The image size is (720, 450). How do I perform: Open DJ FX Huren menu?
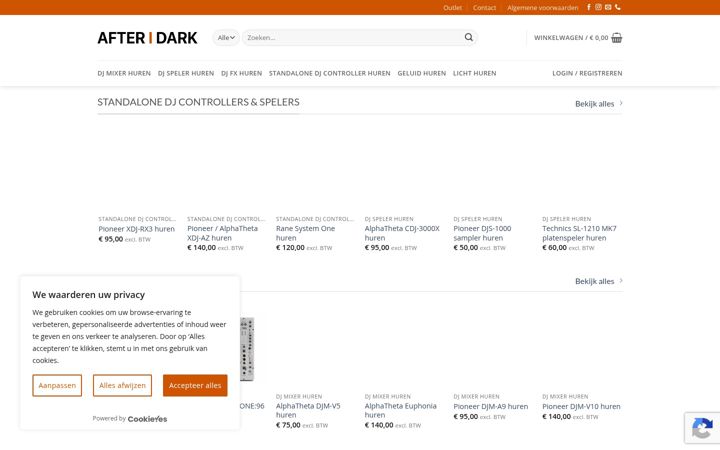point(242,73)
